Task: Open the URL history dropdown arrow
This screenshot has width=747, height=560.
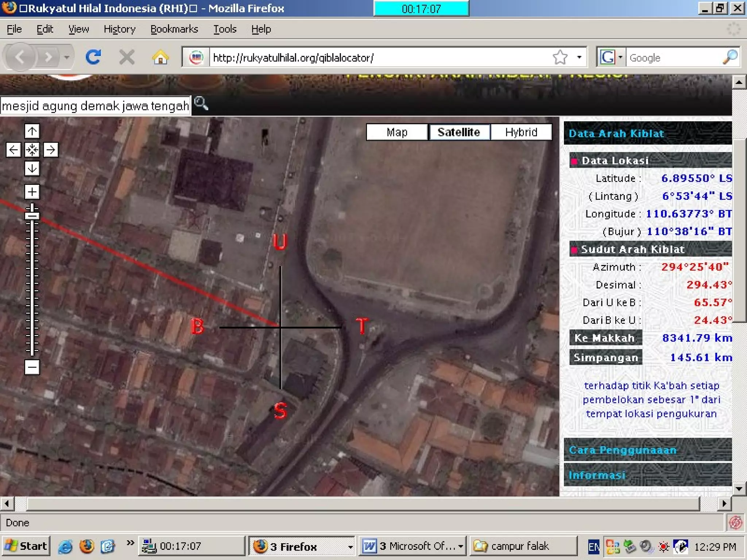Action: pyautogui.click(x=579, y=57)
